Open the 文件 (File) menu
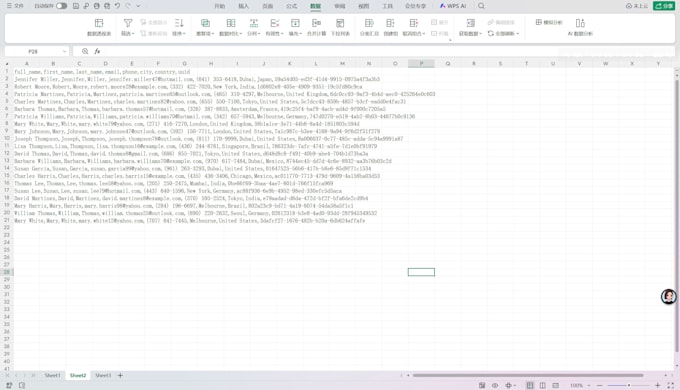 (x=15, y=6)
